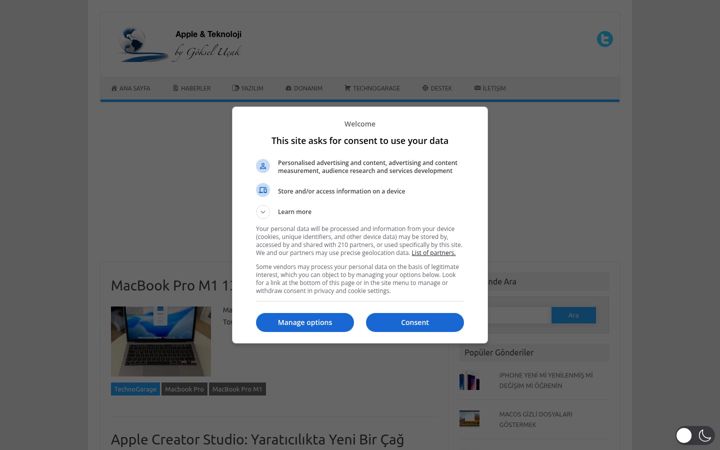Click the Consent button
Viewport: 720px width, 450px height.
415,322
